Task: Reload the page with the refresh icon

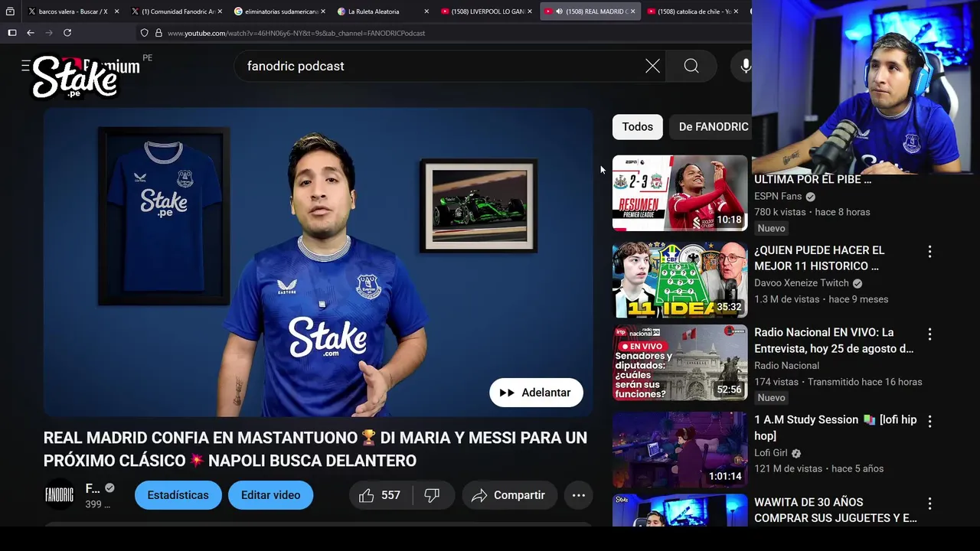Action: click(67, 33)
